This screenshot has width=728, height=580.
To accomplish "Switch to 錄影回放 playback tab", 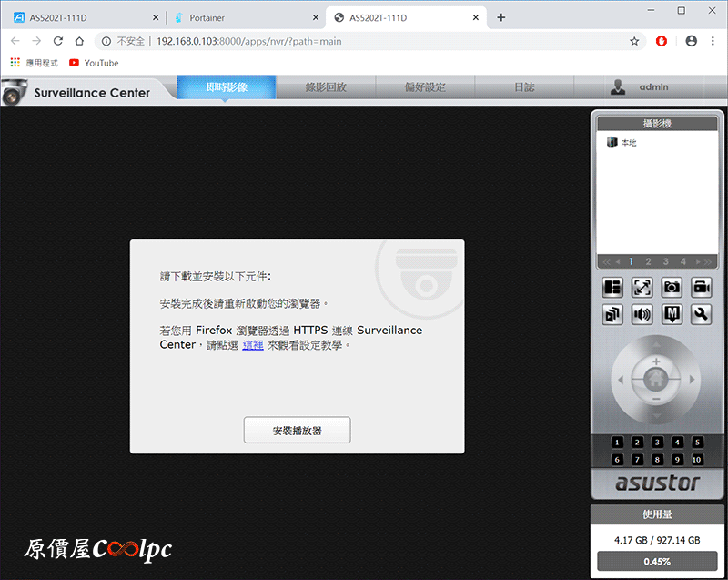I will [325, 87].
